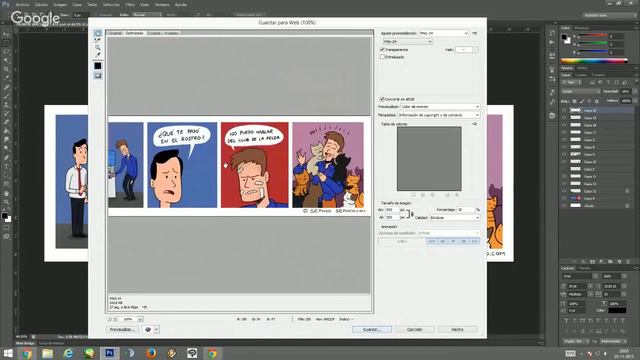Click the Cancelar button
Screen dimensions: 640x360
(414, 329)
